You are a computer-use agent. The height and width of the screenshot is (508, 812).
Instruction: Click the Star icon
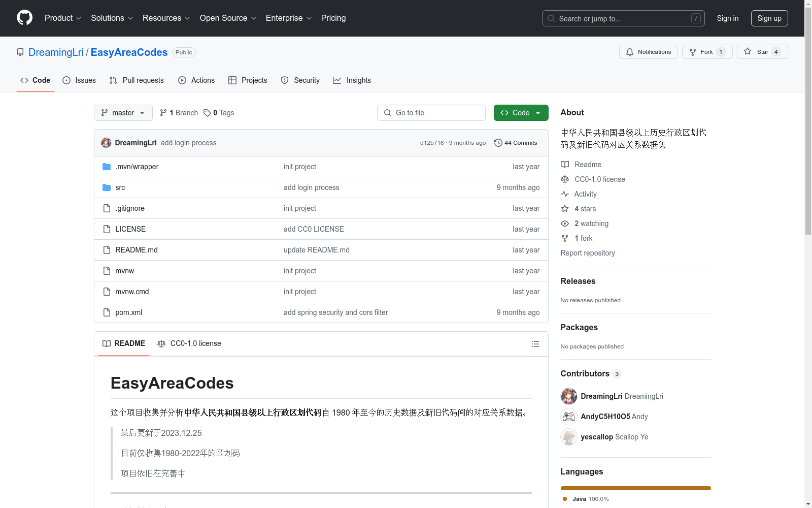(x=748, y=51)
